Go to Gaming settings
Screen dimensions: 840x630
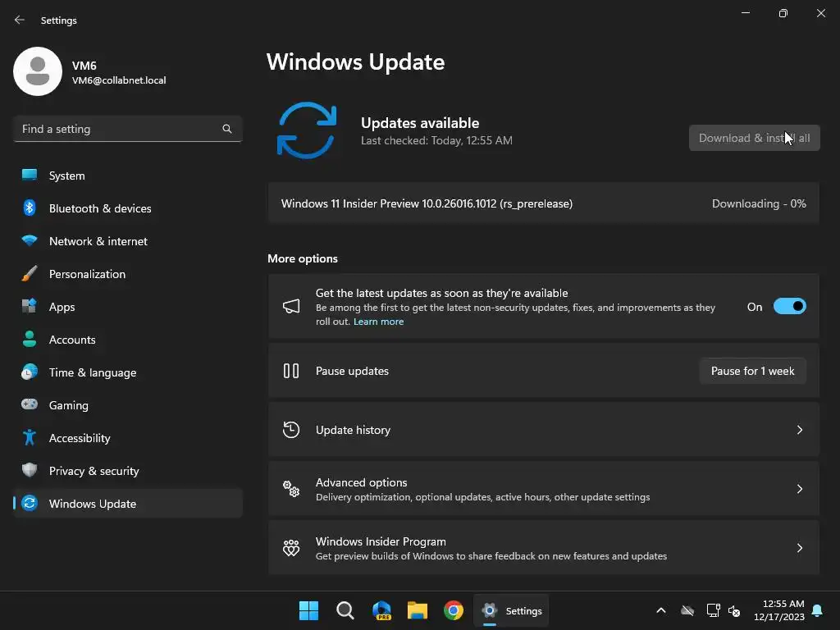point(127,404)
